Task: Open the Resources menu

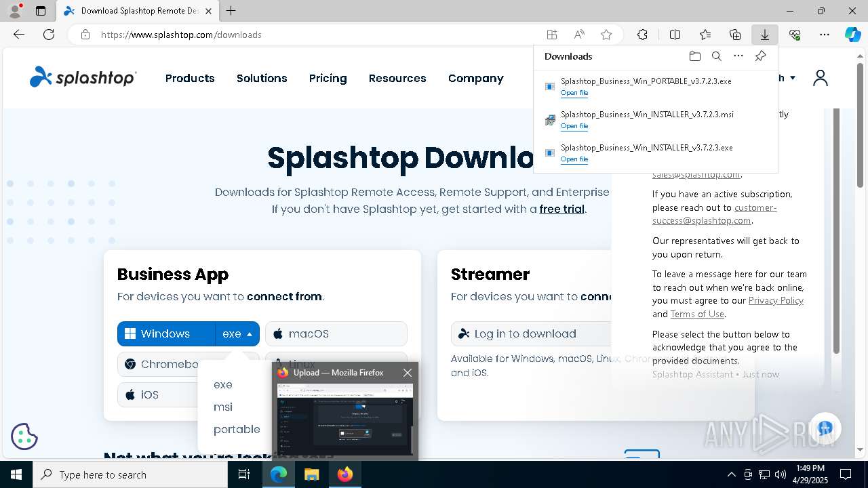Action: click(397, 78)
